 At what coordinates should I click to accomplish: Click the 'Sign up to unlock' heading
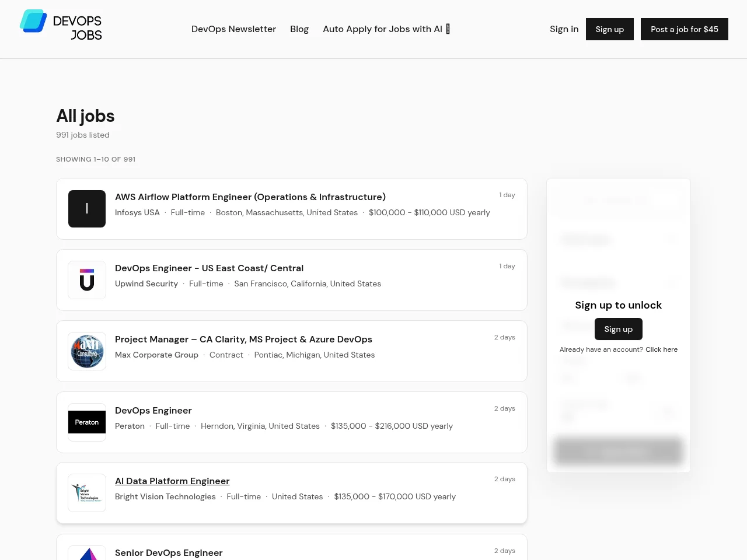pyautogui.click(x=619, y=305)
